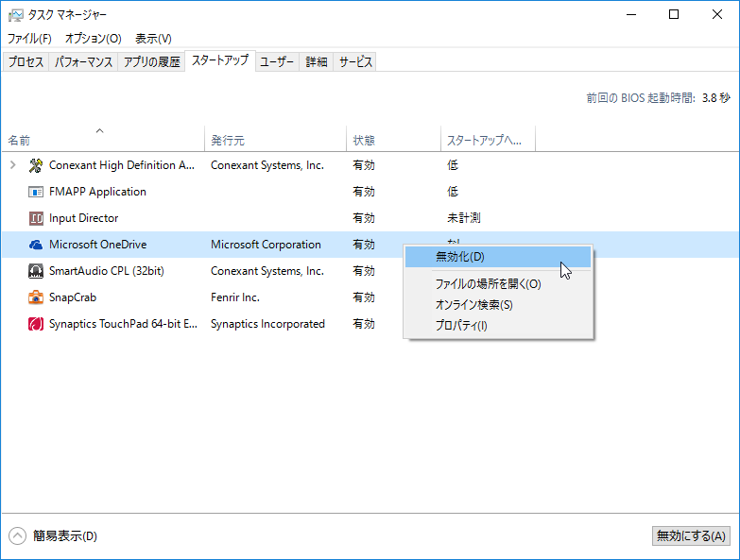Open the ファイル(F) menu

click(x=29, y=39)
